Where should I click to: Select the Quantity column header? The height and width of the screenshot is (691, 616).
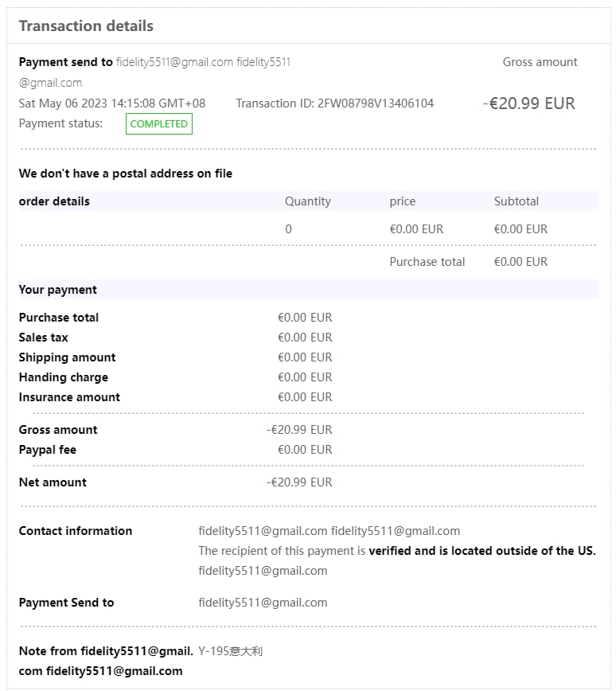[307, 201]
